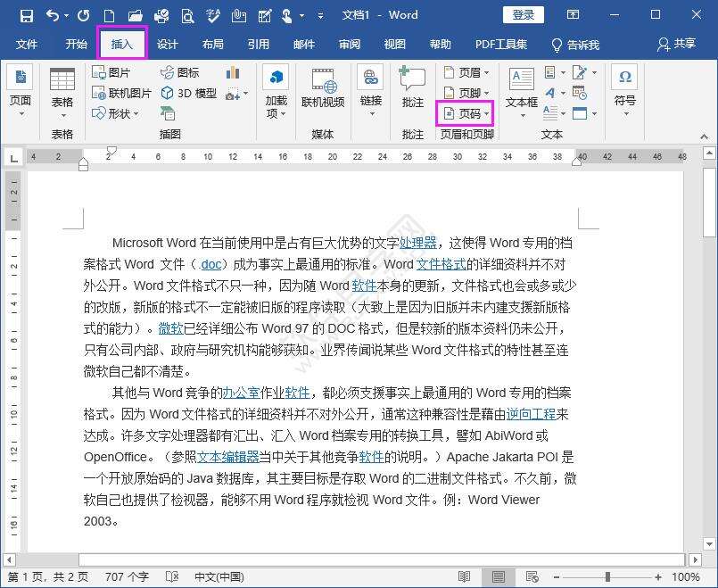Click the chart bar graph icon

point(233,72)
